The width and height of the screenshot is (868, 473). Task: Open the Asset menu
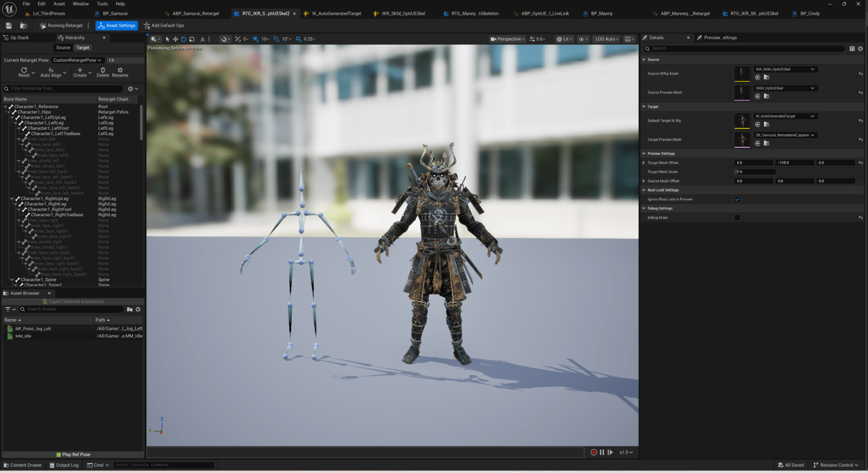tap(59, 4)
